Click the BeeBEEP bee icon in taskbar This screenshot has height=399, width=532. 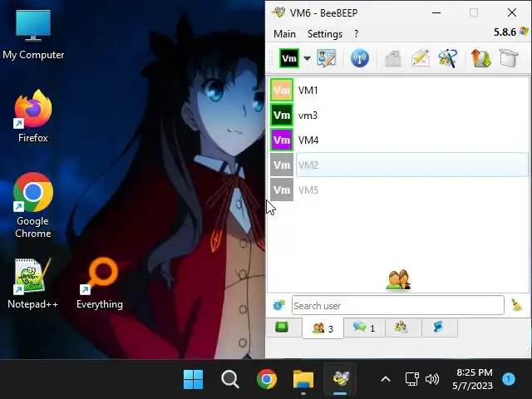click(x=340, y=379)
